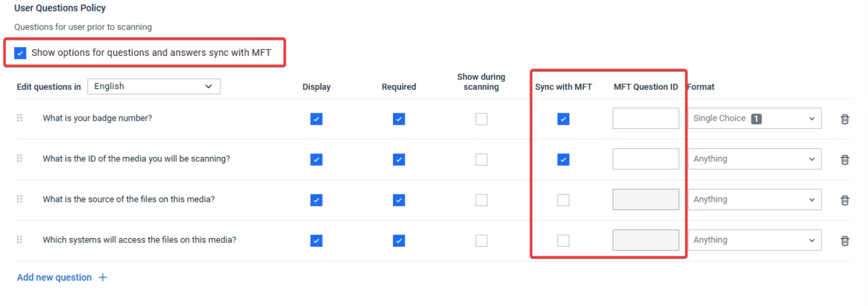The height and width of the screenshot is (306, 868).
Task: Expand the Single Choice format dropdown
Action: [754, 119]
